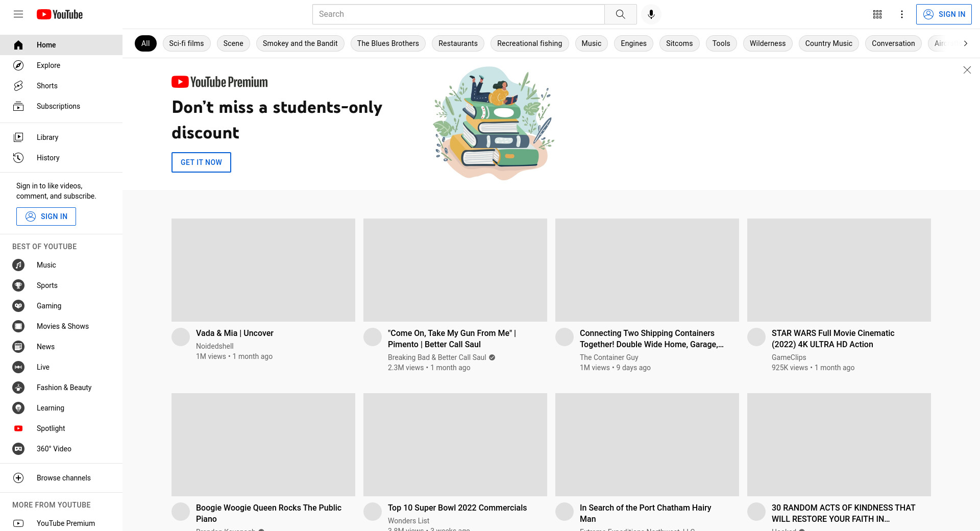Select Smokey and the Bandit chip
The image size is (980, 531).
point(300,43)
